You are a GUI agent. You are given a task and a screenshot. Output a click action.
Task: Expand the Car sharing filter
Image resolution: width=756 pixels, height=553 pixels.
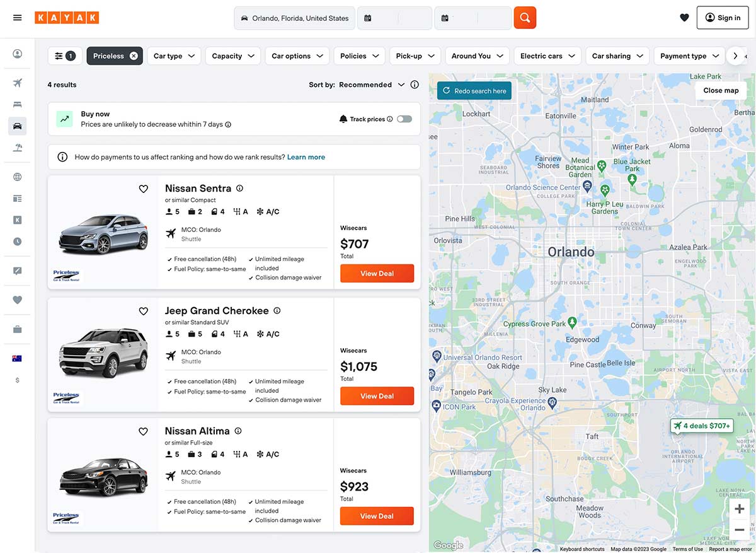617,56
